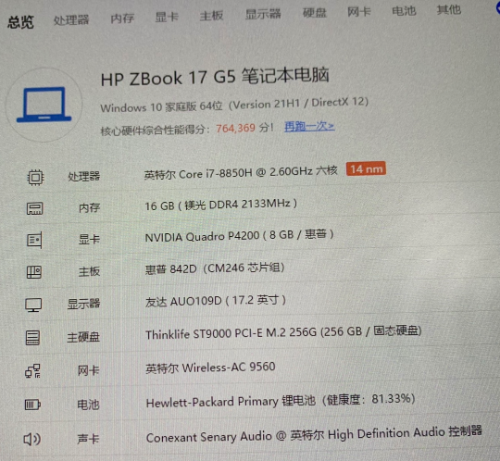Select the Thinklife ST9000 256G disk value
Screen dimensions: 500x461
pyautogui.click(x=284, y=332)
